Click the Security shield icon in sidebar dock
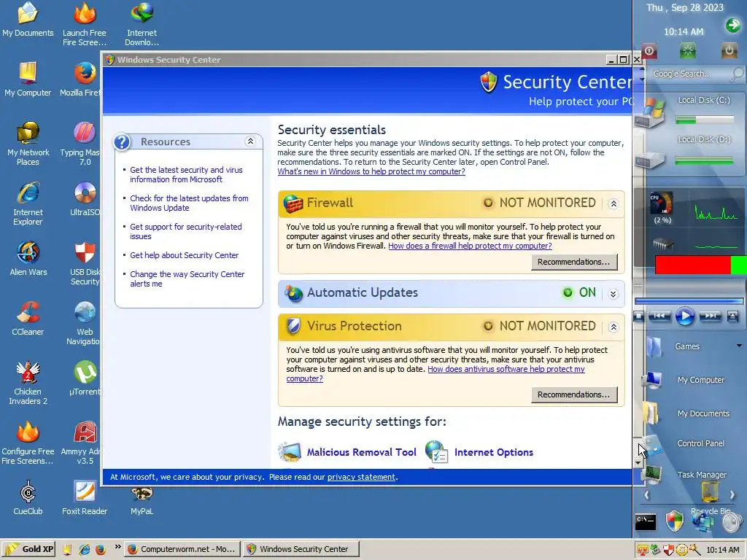 675,521
